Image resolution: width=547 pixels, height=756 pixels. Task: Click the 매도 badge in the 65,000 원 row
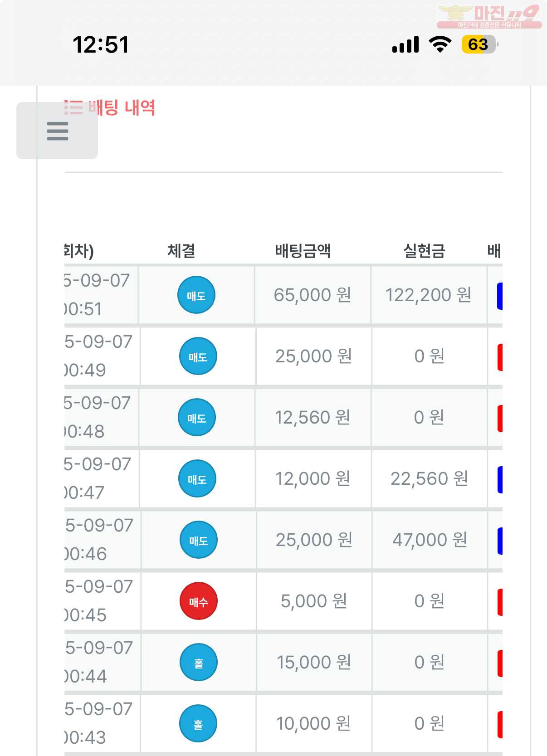point(196,295)
